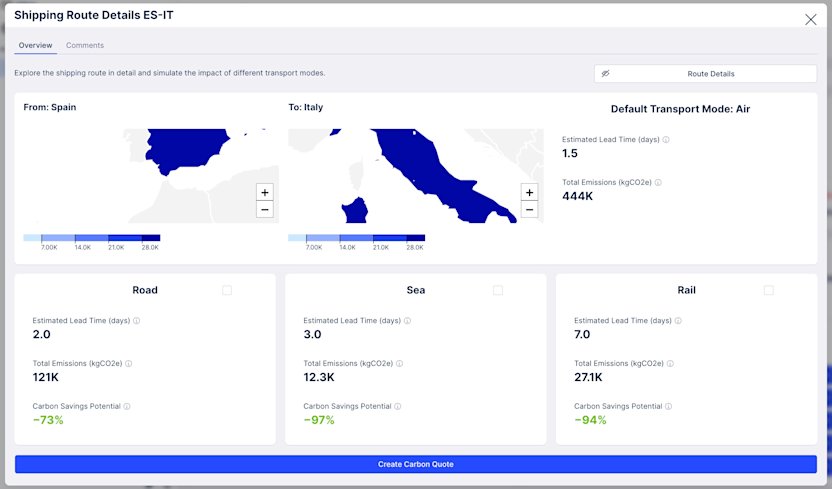Click Create Carbon Quote button
This screenshot has width=832, height=489.
[x=415, y=464]
